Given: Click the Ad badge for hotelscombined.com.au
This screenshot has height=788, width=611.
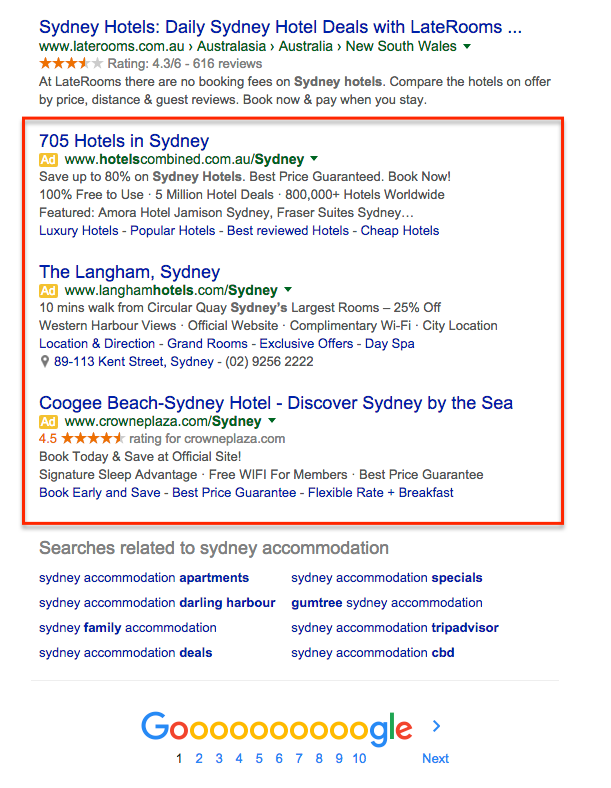Looking at the screenshot, I should click(49, 159).
